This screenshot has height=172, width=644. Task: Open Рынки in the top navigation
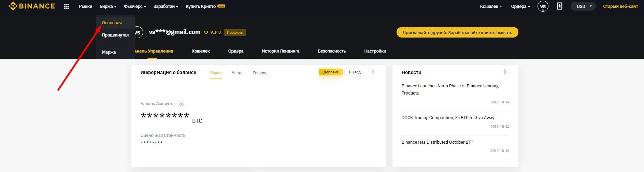(x=85, y=6)
